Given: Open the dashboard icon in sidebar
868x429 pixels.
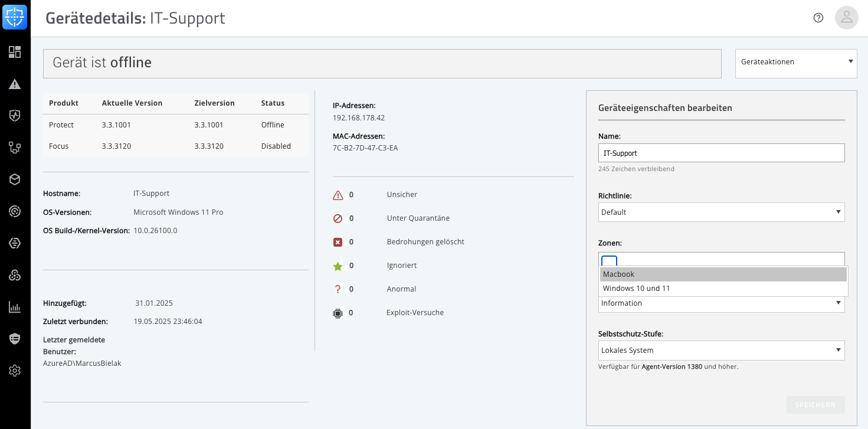Looking at the screenshot, I should [x=15, y=52].
